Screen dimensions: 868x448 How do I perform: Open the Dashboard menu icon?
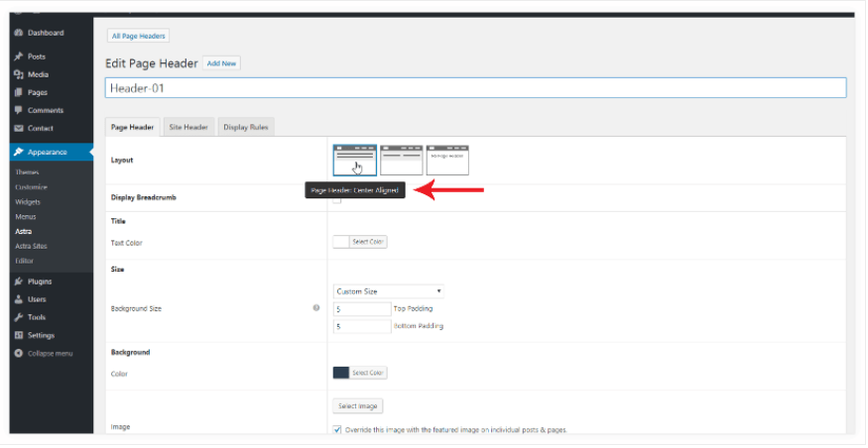tap(18, 33)
